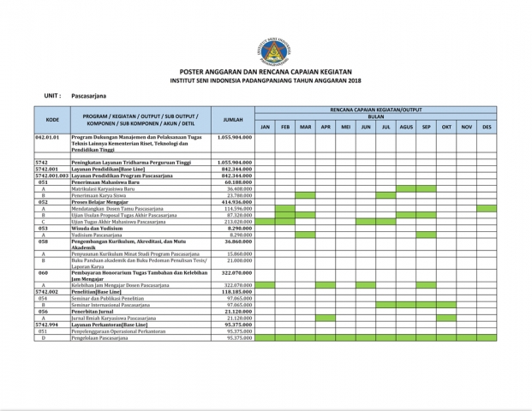Viewport: 532px width, 411px height.
Task: Click code cell '5742.001.003'
Action: tap(52, 176)
